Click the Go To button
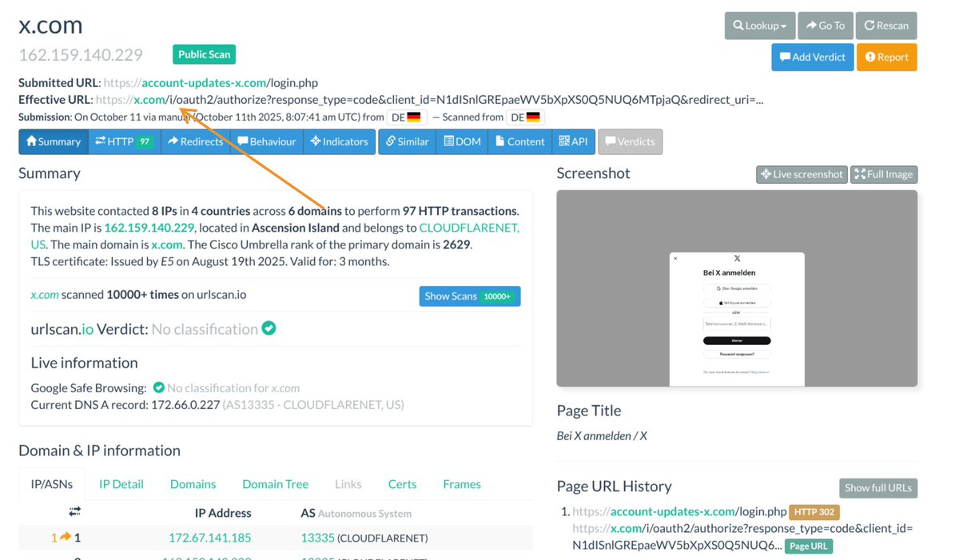The height and width of the screenshot is (560, 959). [x=826, y=26]
